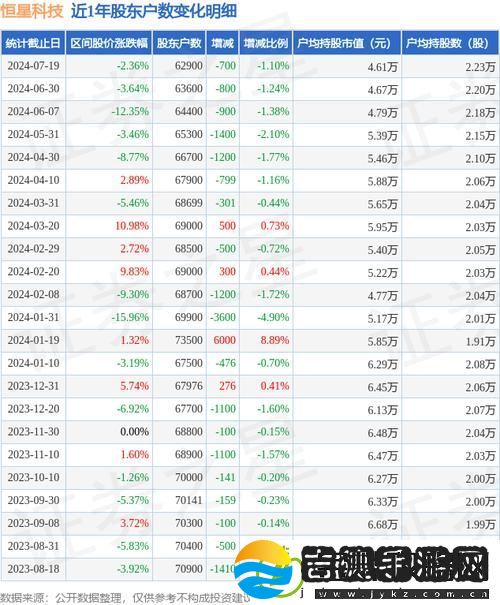The width and height of the screenshot is (500, 605).
Task: Click the -15.96% price change value
Action: pyautogui.click(x=130, y=317)
